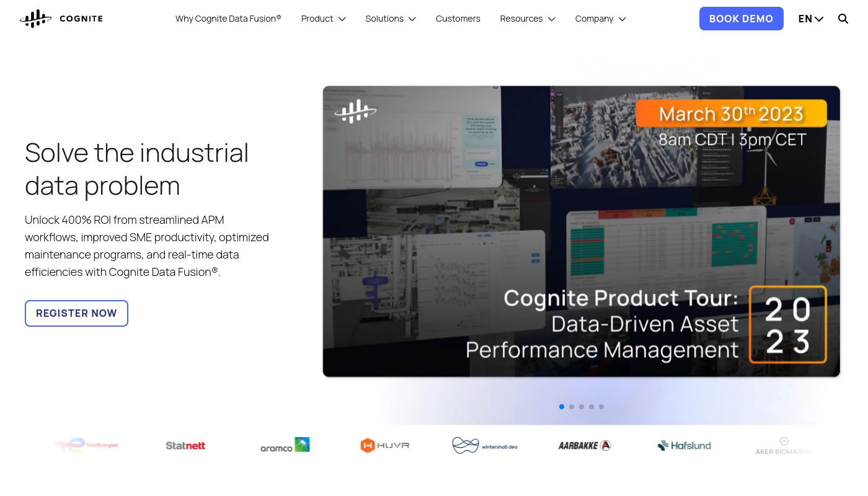Go to the Customers page

tap(458, 19)
